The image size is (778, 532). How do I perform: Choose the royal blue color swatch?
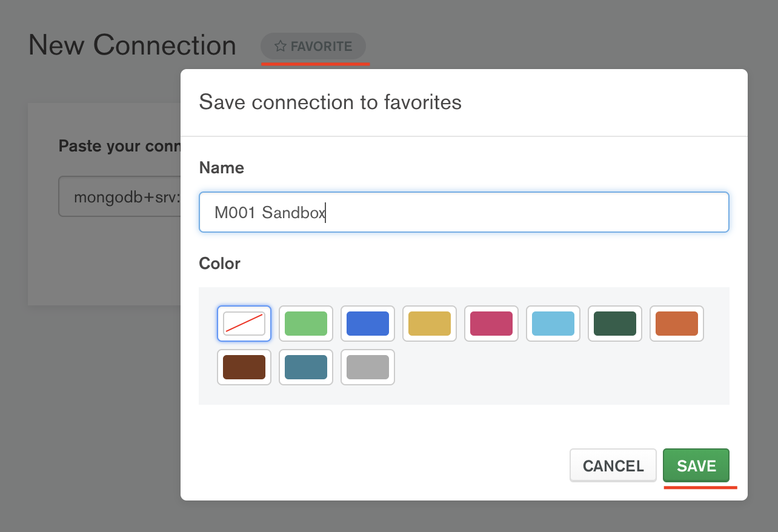coord(368,324)
